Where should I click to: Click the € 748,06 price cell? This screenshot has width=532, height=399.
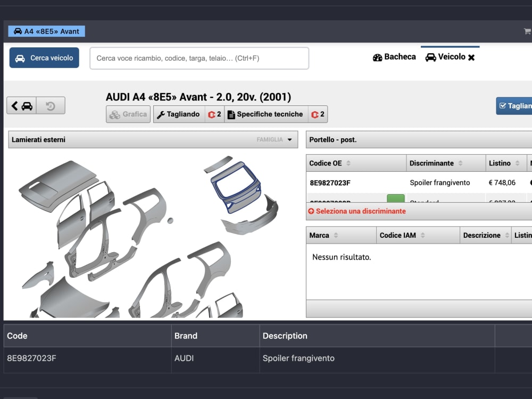(x=502, y=182)
